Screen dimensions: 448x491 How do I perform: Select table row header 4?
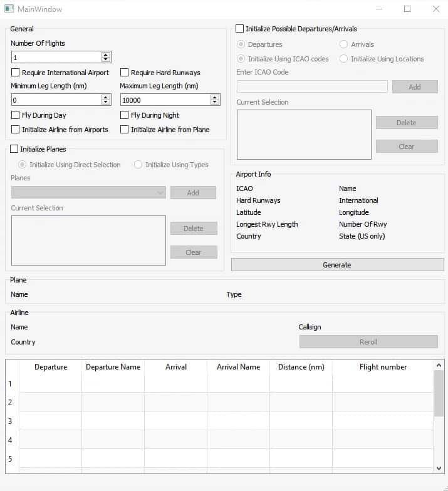pyautogui.click(x=13, y=440)
